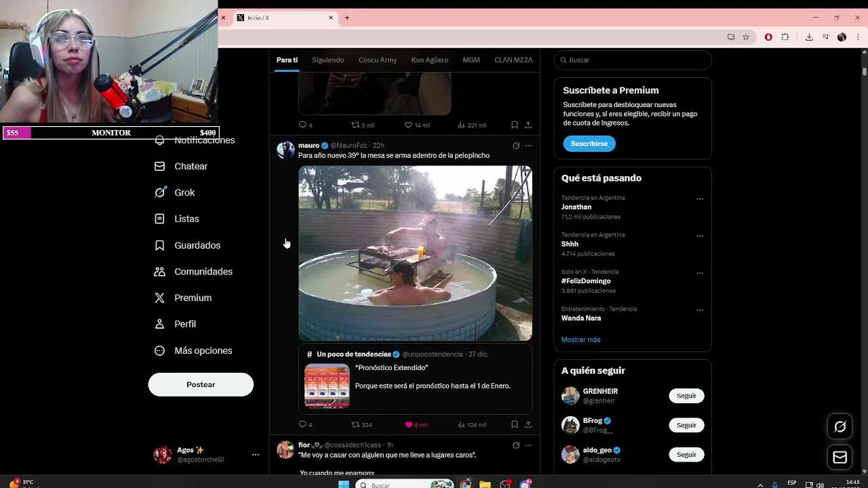Open the floating Grok button
The height and width of the screenshot is (488, 868).
click(840, 426)
